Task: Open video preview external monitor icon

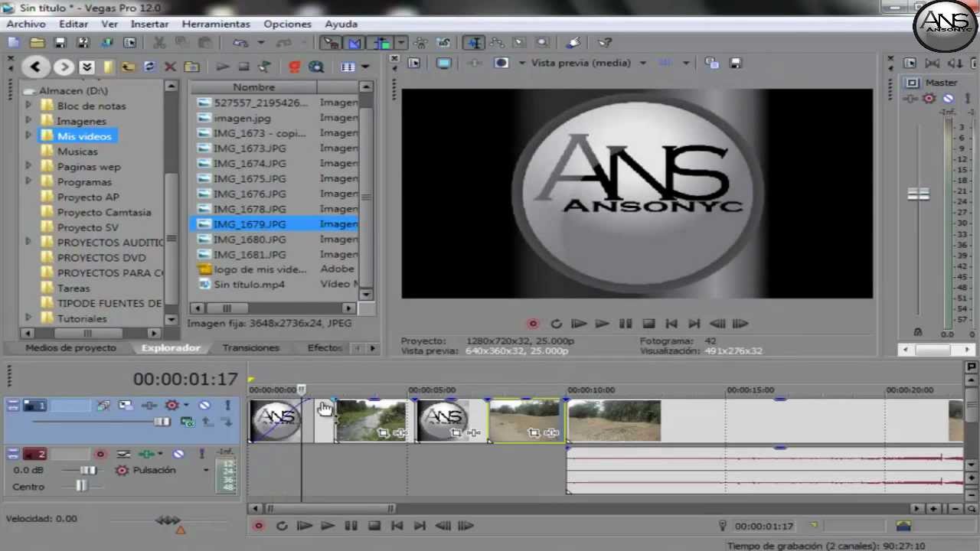Action: point(444,63)
